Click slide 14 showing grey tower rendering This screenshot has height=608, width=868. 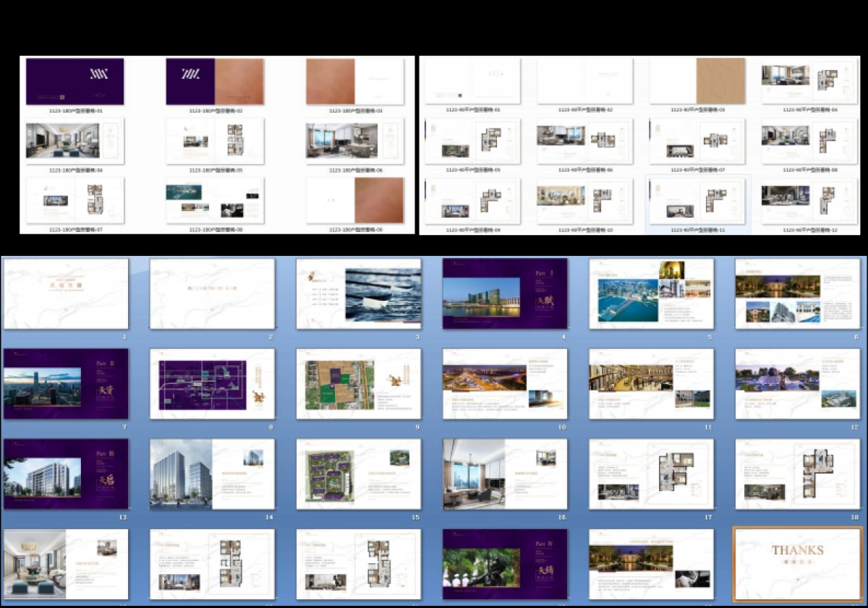click(212, 474)
